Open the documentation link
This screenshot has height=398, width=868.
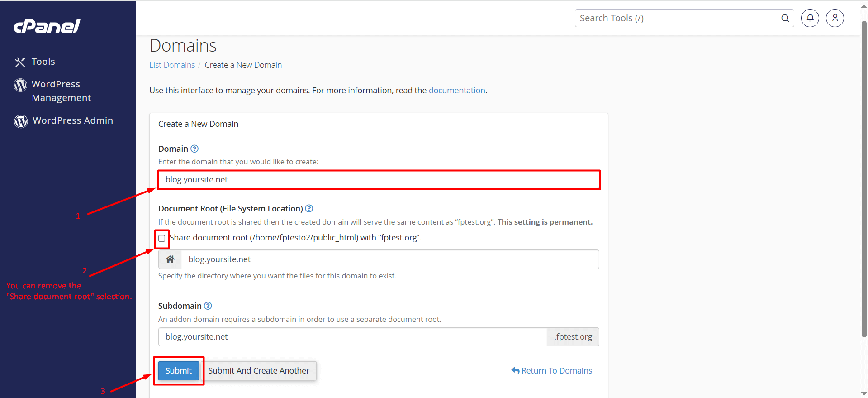click(457, 91)
